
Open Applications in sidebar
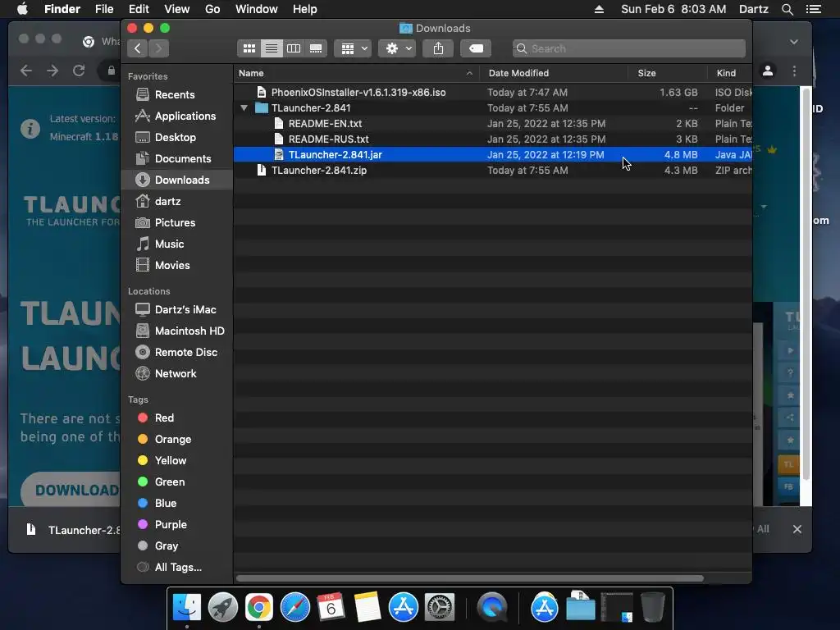click(x=177, y=116)
